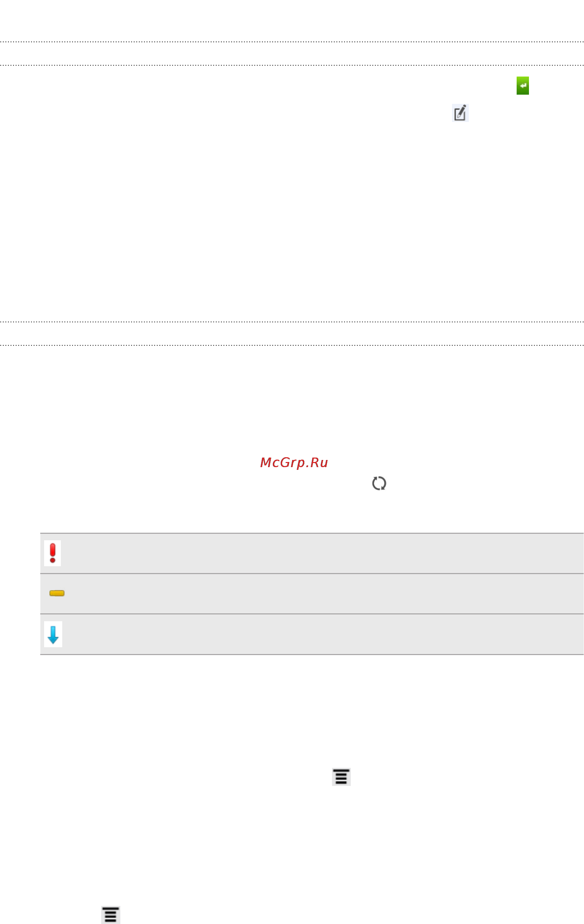584x924 pixels.
Task: Click the top border of the priority table
Action: point(312,533)
